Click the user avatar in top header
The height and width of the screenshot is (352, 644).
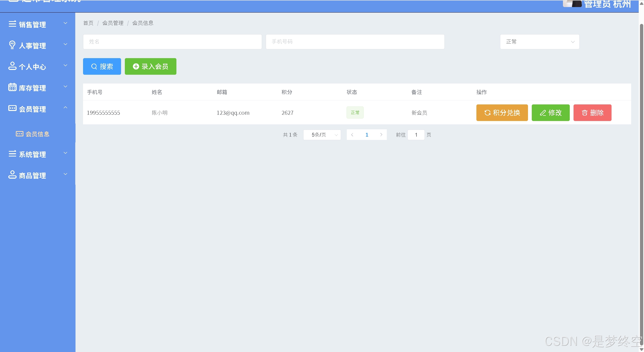572,4
